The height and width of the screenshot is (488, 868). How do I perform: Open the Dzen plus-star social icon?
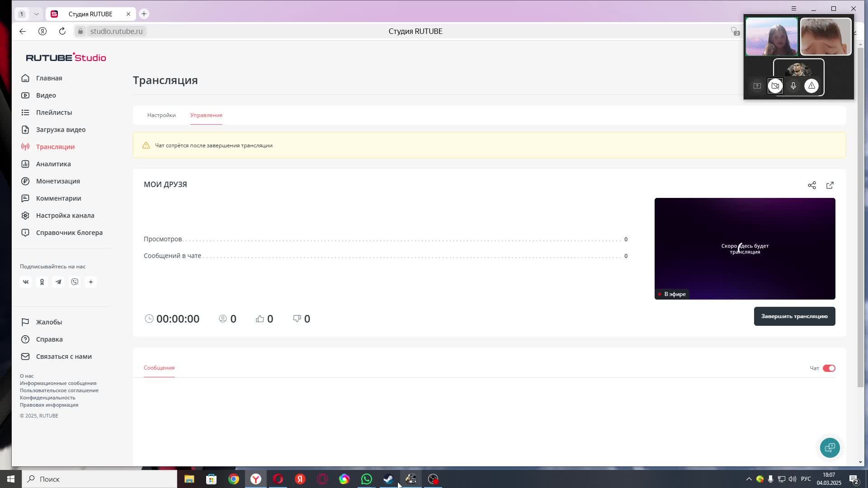tap(91, 282)
